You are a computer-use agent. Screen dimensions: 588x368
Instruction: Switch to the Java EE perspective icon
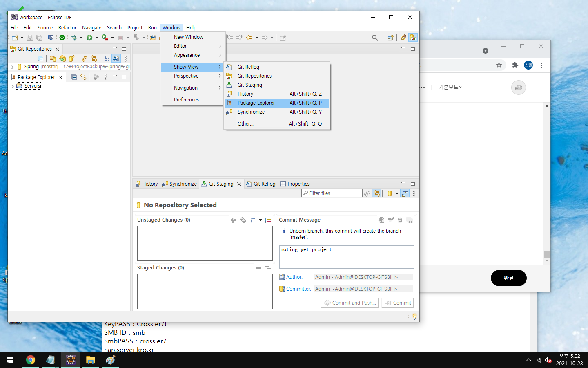coord(403,38)
